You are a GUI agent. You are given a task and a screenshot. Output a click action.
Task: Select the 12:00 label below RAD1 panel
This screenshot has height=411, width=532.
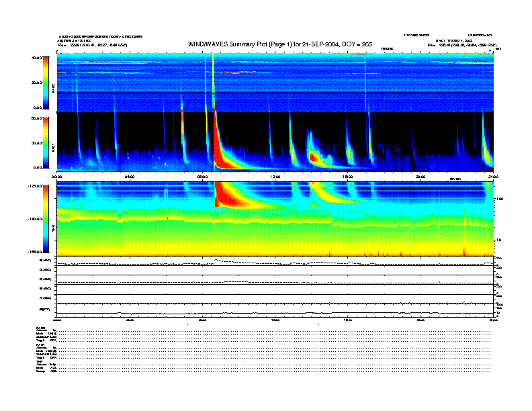[x=275, y=177]
